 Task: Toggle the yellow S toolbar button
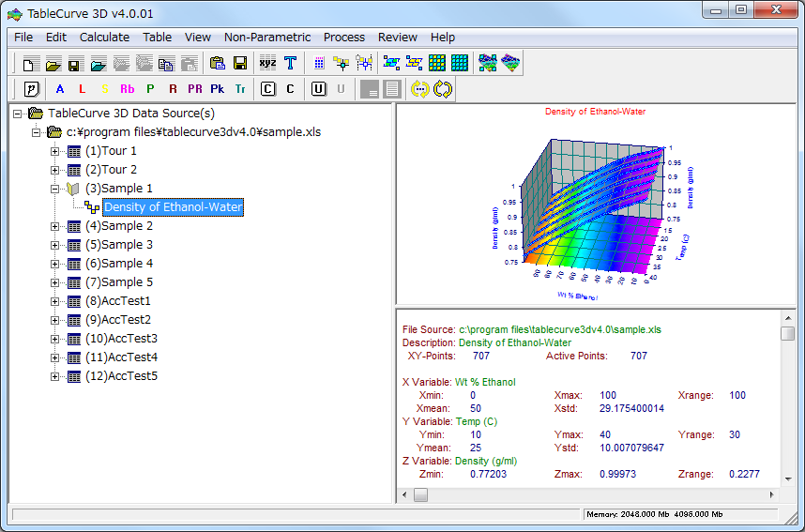tap(104, 89)
